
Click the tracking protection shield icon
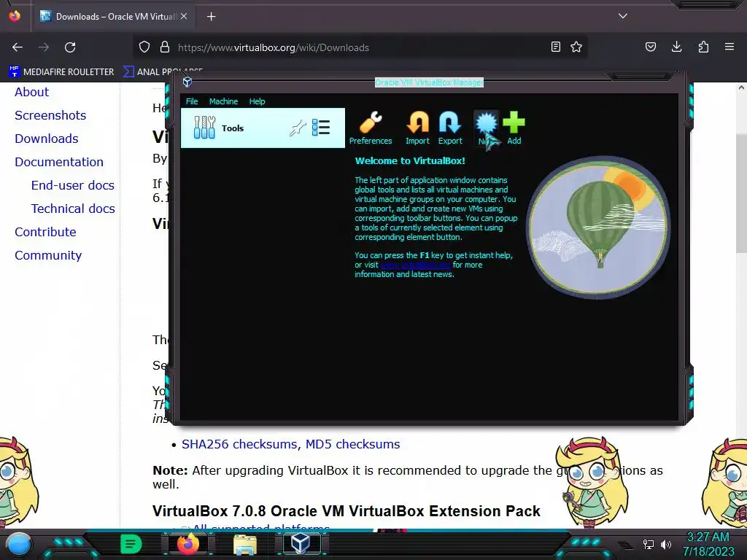pyautogui.click(x=144, y=47)
